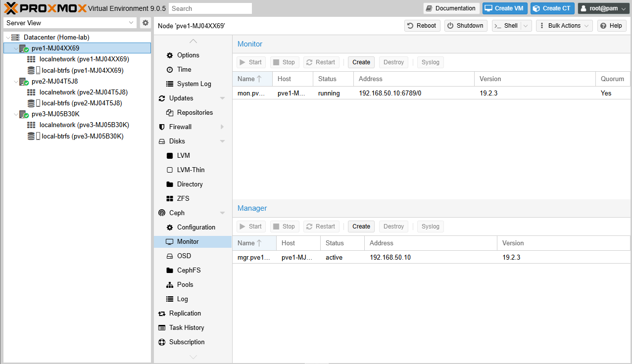Select the mon.pv… monitor row
The height and width of the screenshot is (364, 632).
[432, 93]
